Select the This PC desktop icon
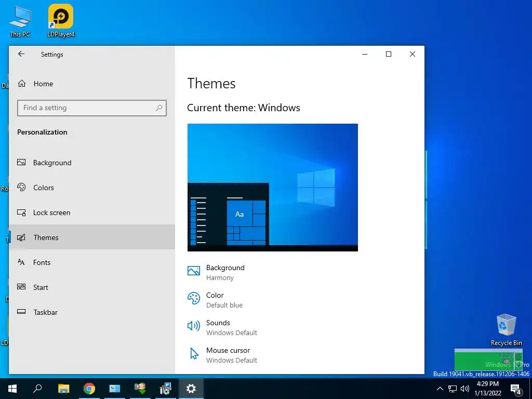This screenshot has width=532, height=399. (x=20, y=22)
